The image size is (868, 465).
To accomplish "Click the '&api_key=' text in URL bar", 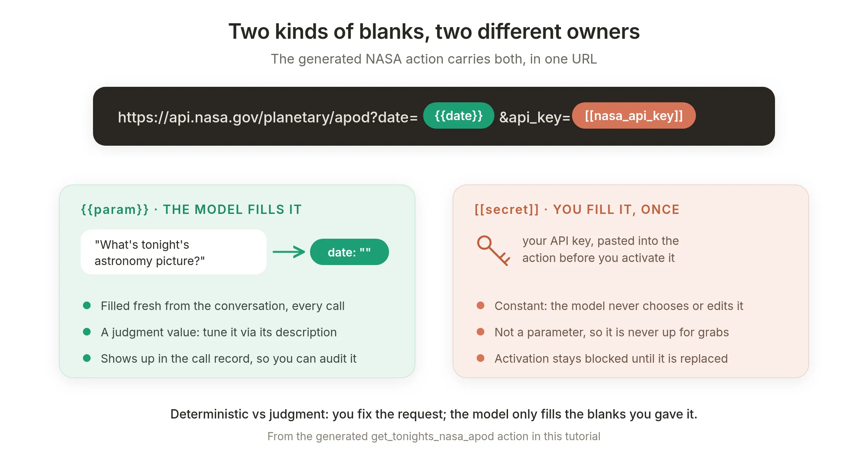I will [x=534, y=117].
